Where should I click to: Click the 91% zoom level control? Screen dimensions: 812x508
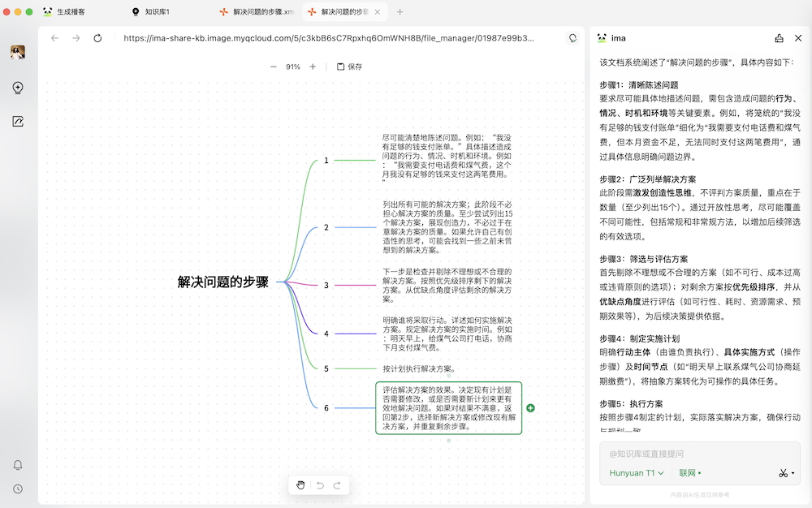pyautogui.click(x=293, y=67)
